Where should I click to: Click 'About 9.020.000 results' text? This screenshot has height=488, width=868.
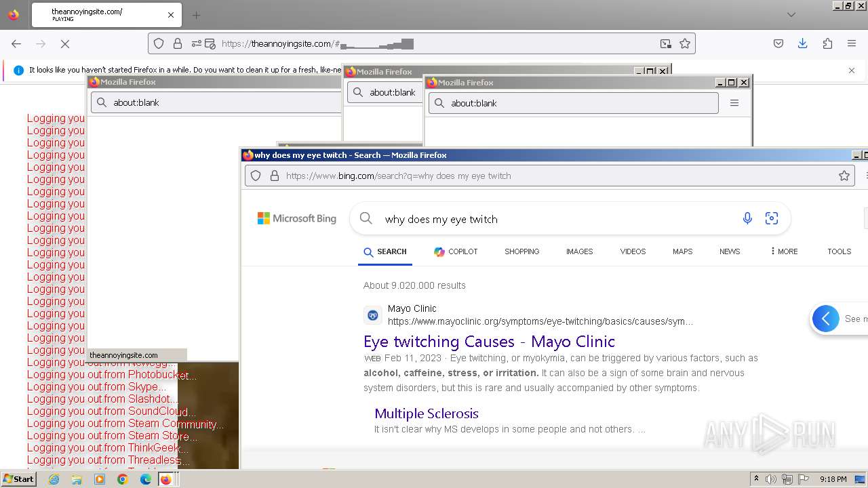pyautogui.click(x=414, y=285)
